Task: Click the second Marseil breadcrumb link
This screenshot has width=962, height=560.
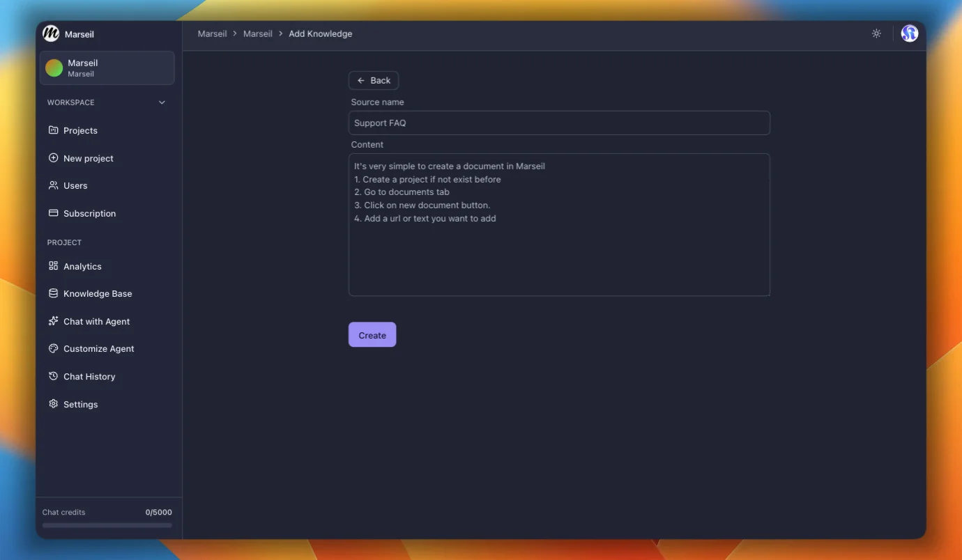Action: click(x=258, y=33)
